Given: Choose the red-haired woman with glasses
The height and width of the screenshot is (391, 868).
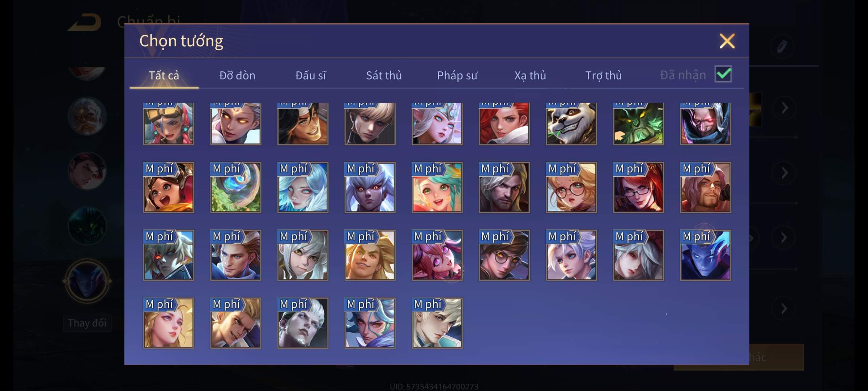Looking at the screenshot, I should coord(638,187).
